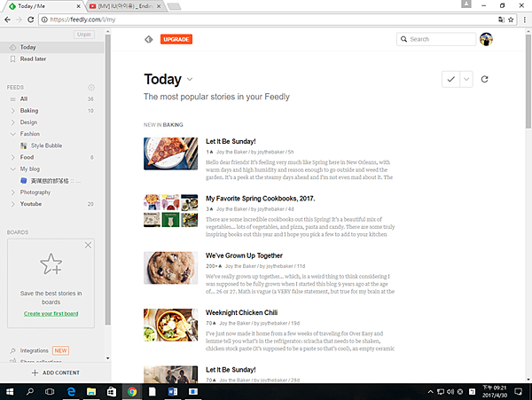The height and width of the screenshot is (400, 532).
Task: Open the mark-as-read options dropdown
Action: coord(466,80)
